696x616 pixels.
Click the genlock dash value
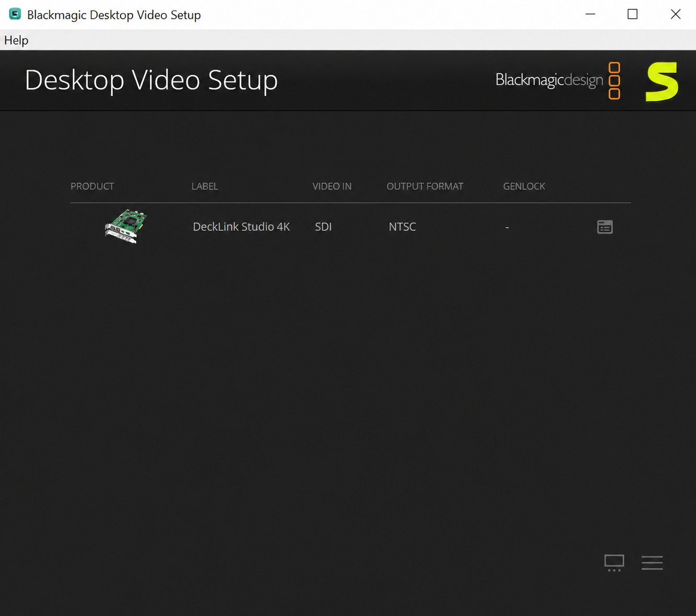507,228
